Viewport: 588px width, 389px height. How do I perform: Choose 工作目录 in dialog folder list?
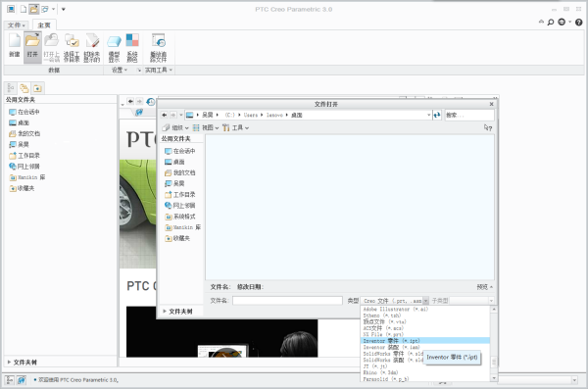[180, 194]
